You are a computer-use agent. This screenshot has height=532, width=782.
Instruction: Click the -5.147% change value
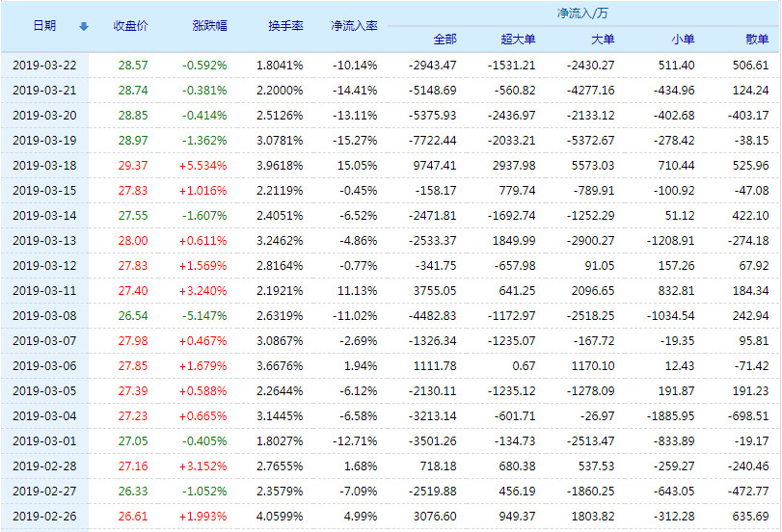[204, 315]
